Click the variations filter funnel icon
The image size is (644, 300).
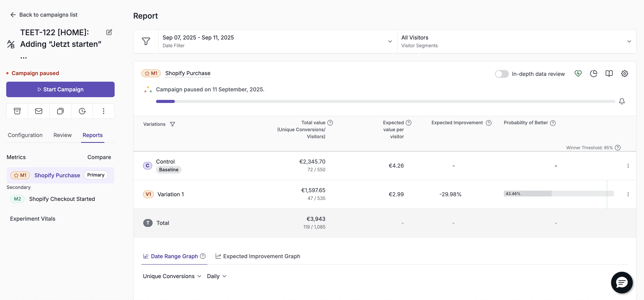(173, 124)
